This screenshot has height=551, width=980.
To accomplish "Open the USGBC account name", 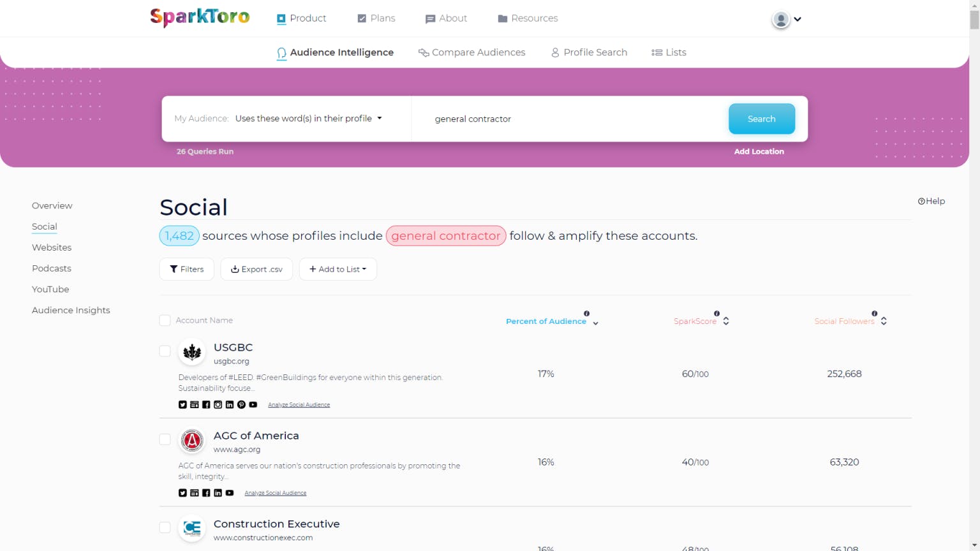I will click(x=234, y=348).
